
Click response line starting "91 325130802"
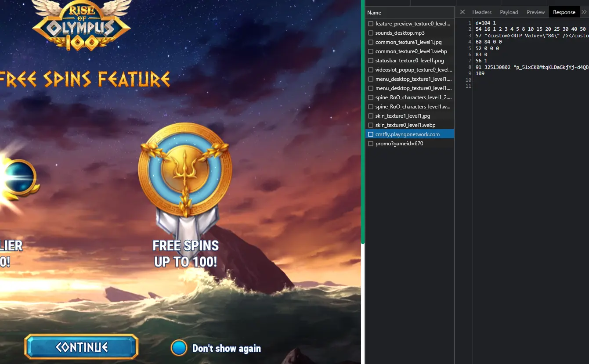pyautogui.click(x=532, y=67)
